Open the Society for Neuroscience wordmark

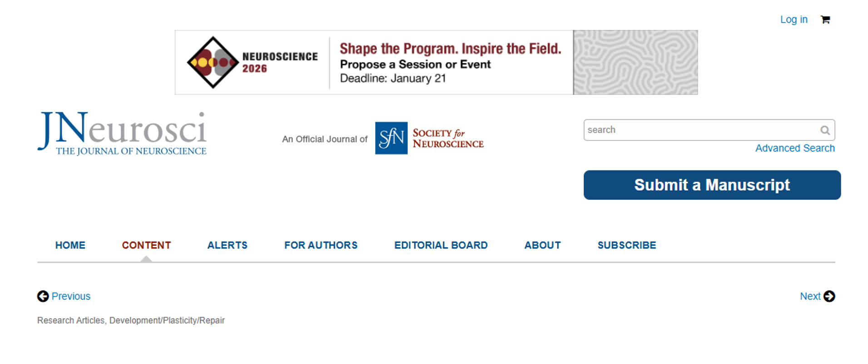point(448,138)
